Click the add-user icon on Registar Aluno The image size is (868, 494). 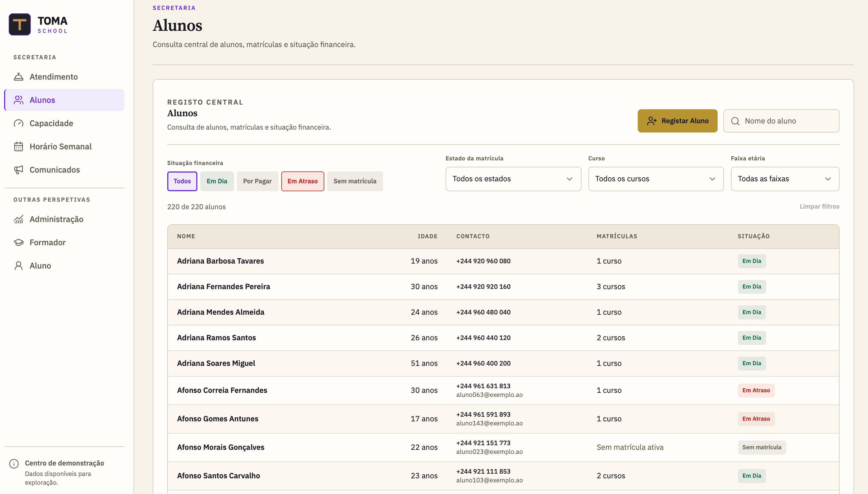[652, 121]
